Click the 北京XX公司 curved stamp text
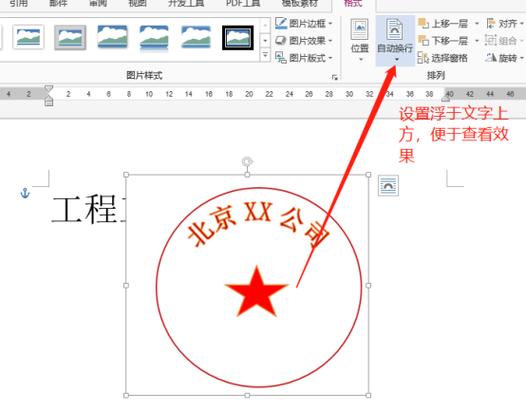526x410 pixels. 258,224
